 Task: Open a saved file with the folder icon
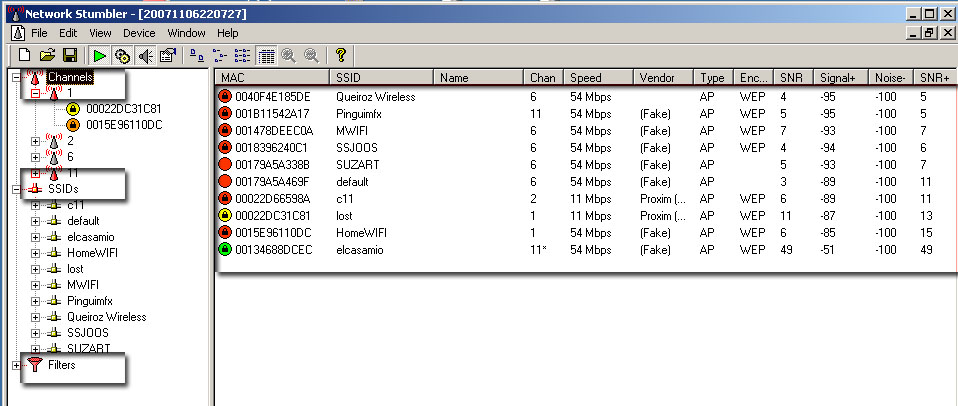[47, 56]
